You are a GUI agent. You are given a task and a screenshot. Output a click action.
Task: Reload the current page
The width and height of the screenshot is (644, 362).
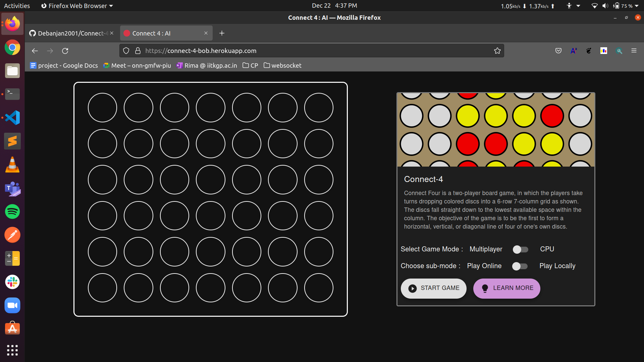65,51
